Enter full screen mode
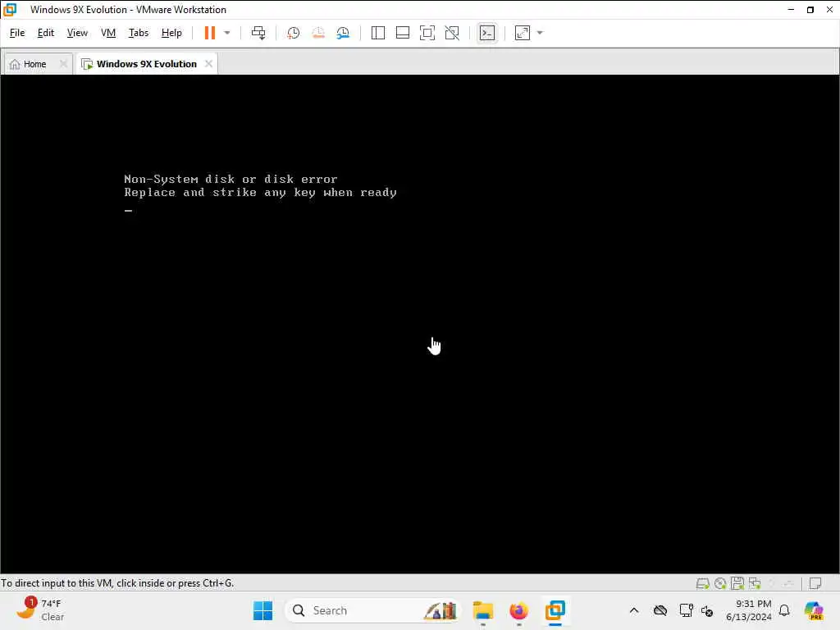 pyautogui.click(x=427, y=33)
